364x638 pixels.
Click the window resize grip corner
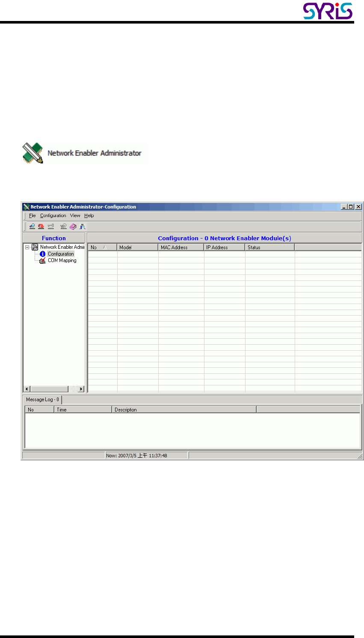pos(359,456)
